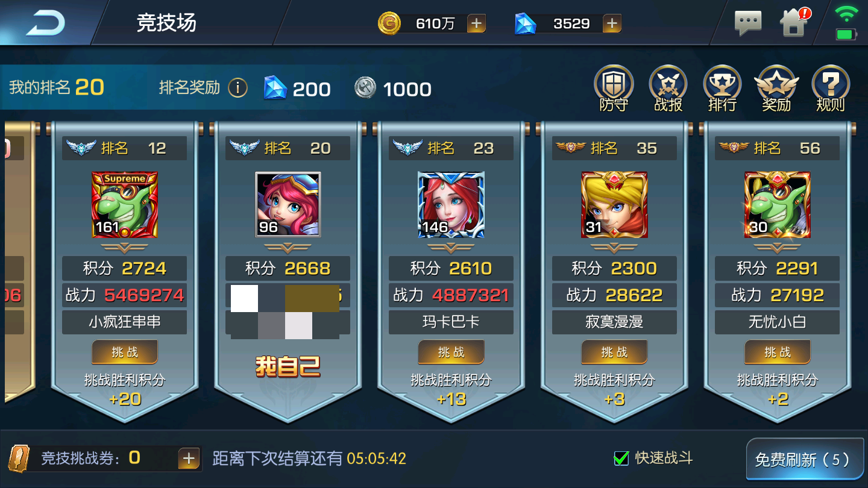Viewport: 868px width, 488px height.
Task: Toggle the 快速战斗 checkbox
Action: click(621, 458)
